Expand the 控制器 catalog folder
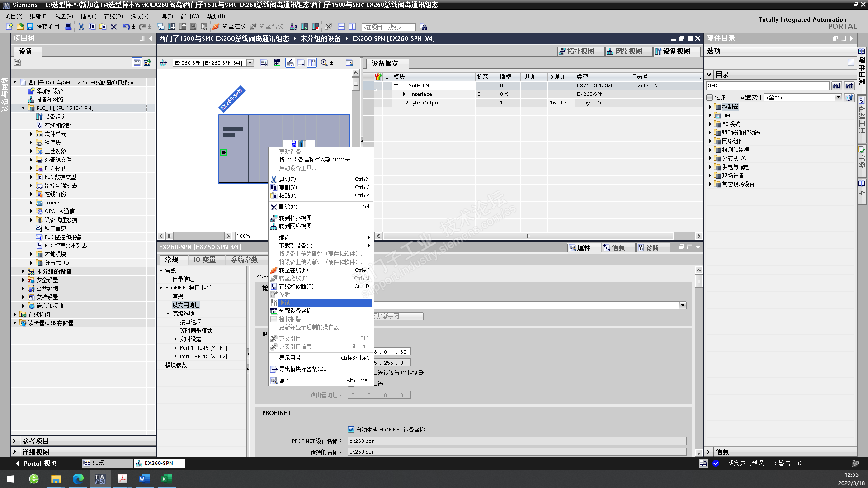The height and width of the screenshot is (488, 868). 710,107
